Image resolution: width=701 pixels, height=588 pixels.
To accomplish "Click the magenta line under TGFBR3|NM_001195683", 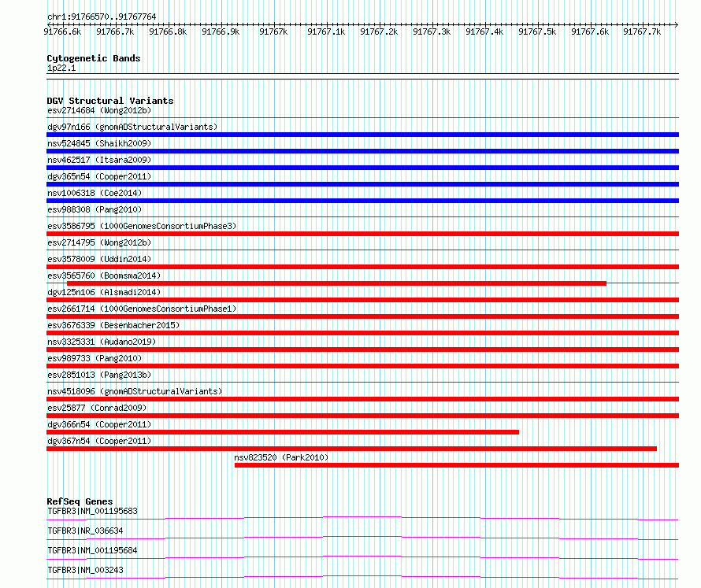I will point(362,518).
